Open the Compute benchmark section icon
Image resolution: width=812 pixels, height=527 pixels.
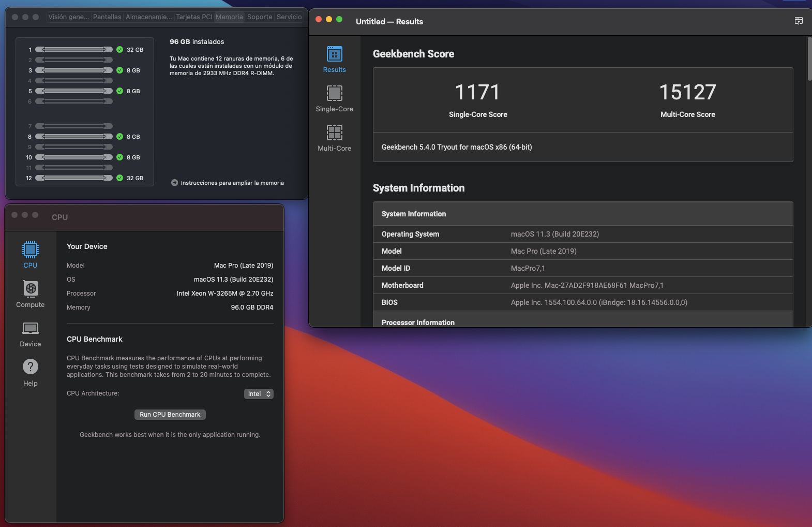(x=31, y=289)
